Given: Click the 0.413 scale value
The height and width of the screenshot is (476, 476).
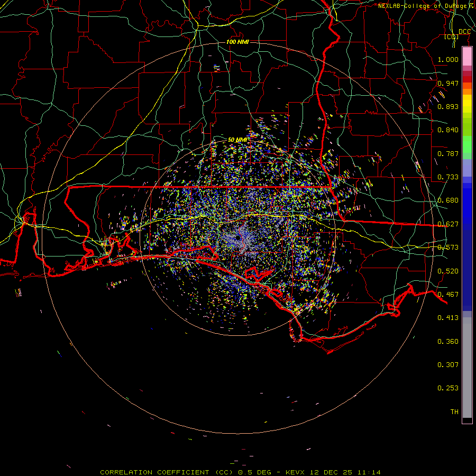Looking at the screenshot, I should [x=448, y=318].
